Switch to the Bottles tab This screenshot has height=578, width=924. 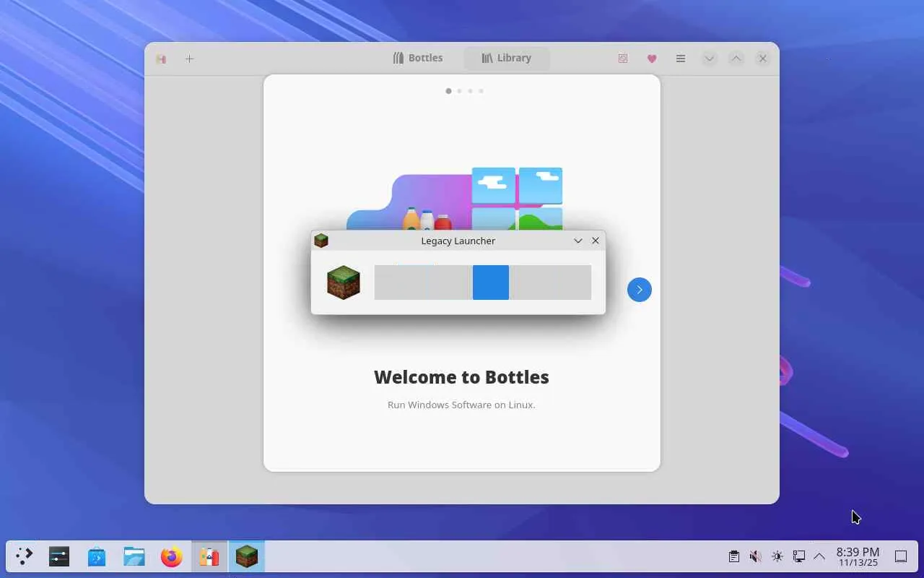coord(417,58)
